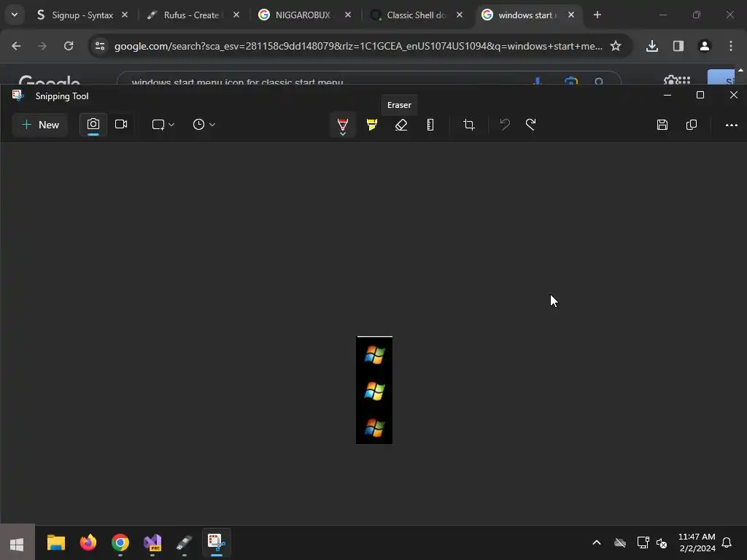This screenshot has height=560, width=747.
Task: Switch to Signup - Syntax browser tab
Action: coord(82,15)
